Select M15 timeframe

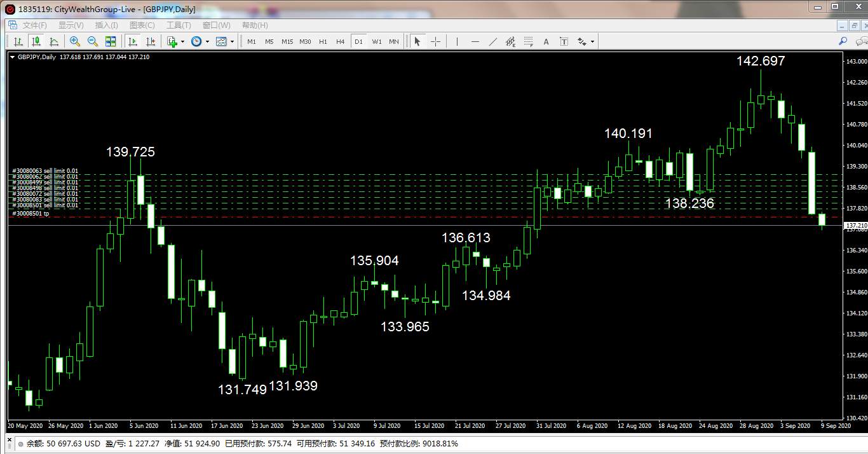tap(287, 41)
